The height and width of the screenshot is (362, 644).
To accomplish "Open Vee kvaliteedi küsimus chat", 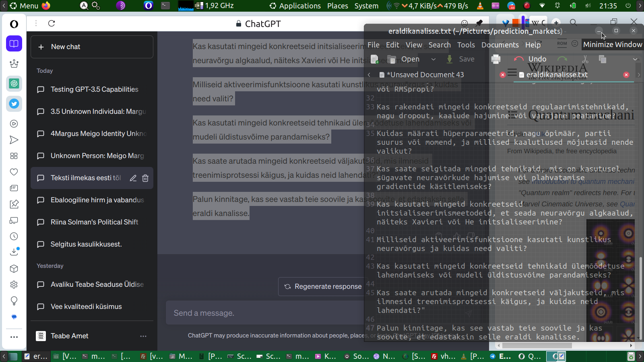I will [x=92, y=306].
